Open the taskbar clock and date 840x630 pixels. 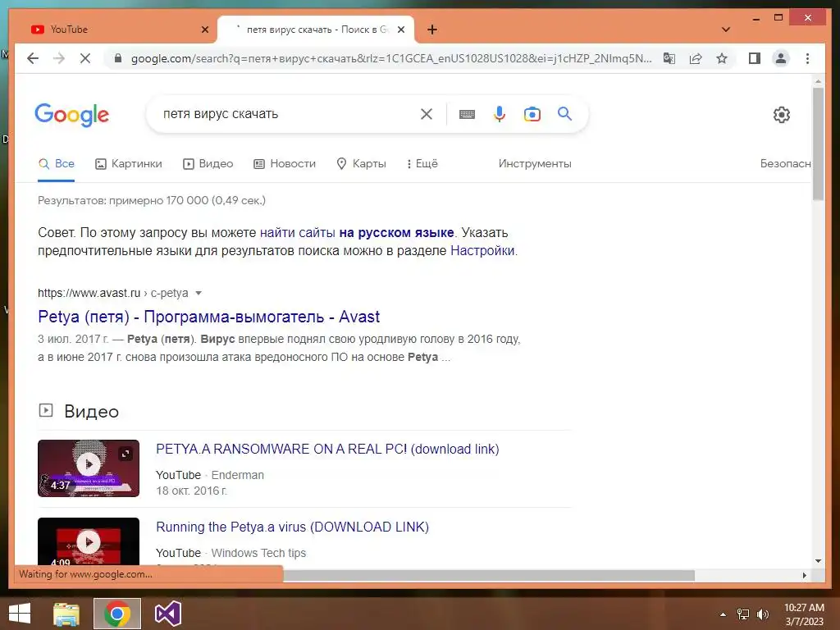pos(804,614)
